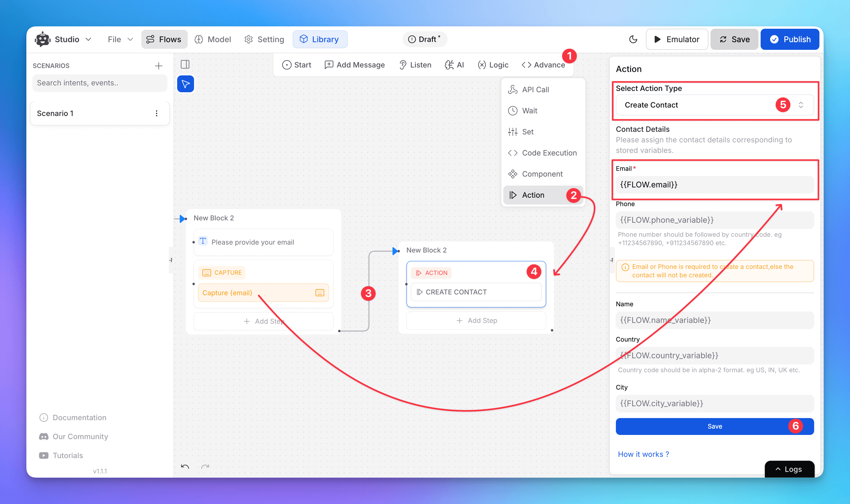Add a Start node from toolbar
The height and width of the screenshot is (504, 850).
[296, 65]
